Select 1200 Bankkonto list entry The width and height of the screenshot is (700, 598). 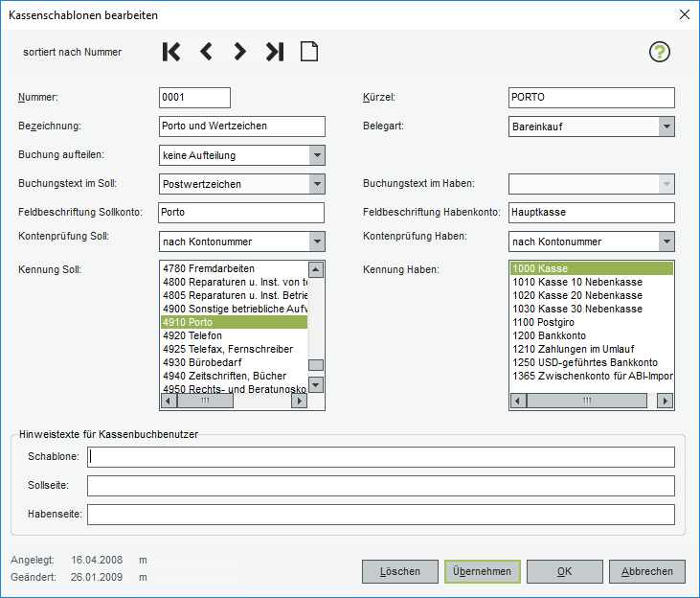tap(592, 335)
